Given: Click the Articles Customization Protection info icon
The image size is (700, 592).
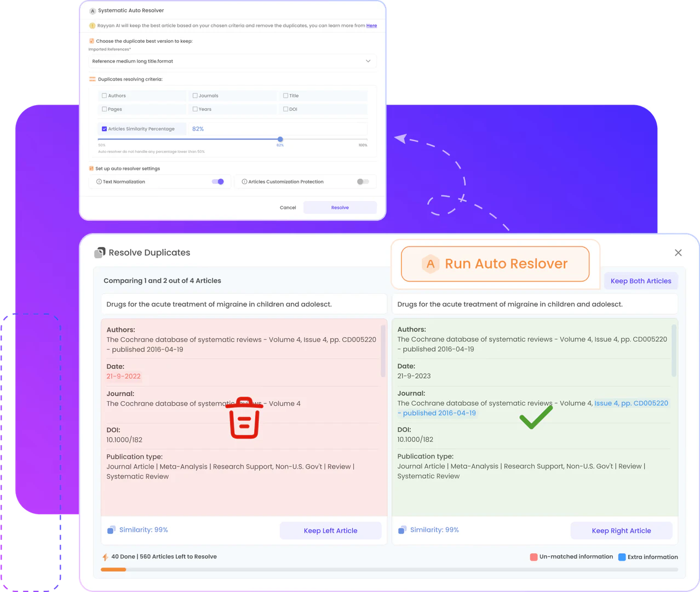Looking at the screenshot, I should 244,182.
